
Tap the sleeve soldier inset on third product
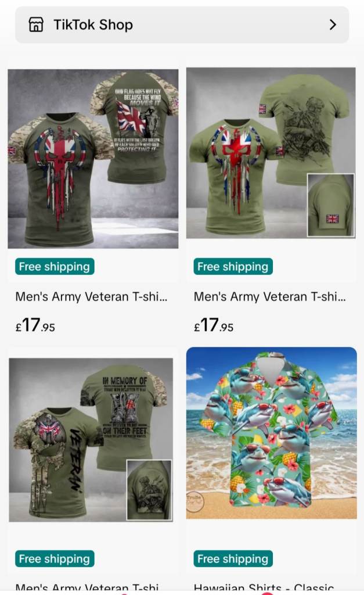(149, 490)
